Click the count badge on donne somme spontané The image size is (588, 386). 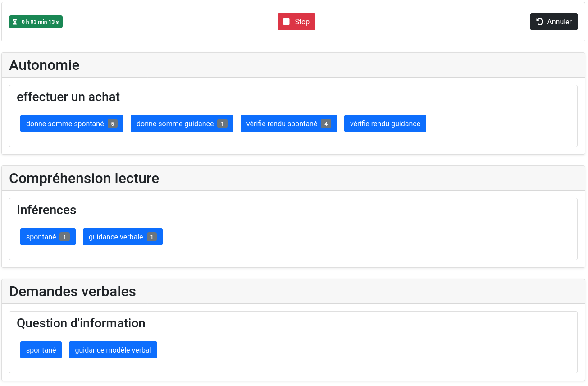(113, 124)
